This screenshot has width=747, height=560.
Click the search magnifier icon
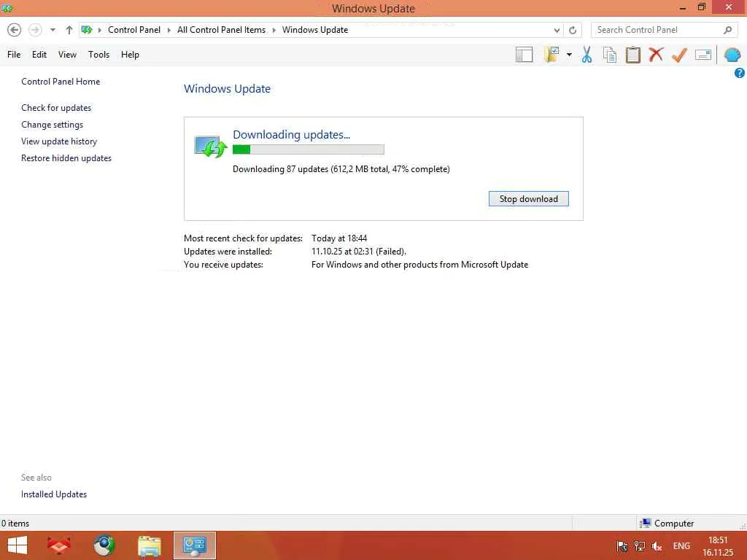click(x=727, y=30)
